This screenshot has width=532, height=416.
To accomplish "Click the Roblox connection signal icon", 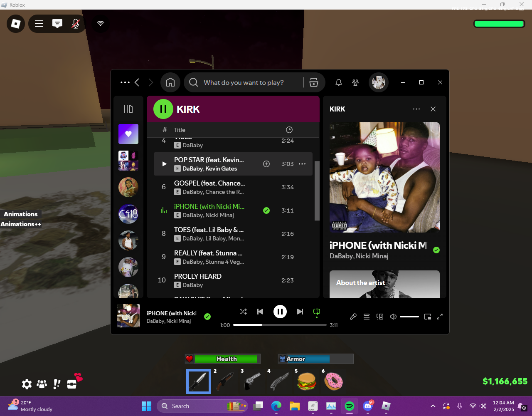I will pyautogui.click(x=101, y=24).
